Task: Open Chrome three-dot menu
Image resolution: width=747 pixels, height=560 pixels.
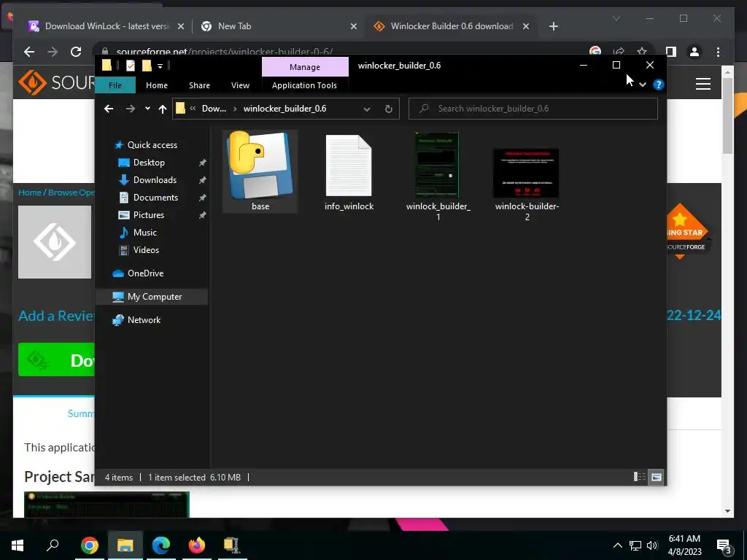Action: pyautogui.click(x=718, y=52)
